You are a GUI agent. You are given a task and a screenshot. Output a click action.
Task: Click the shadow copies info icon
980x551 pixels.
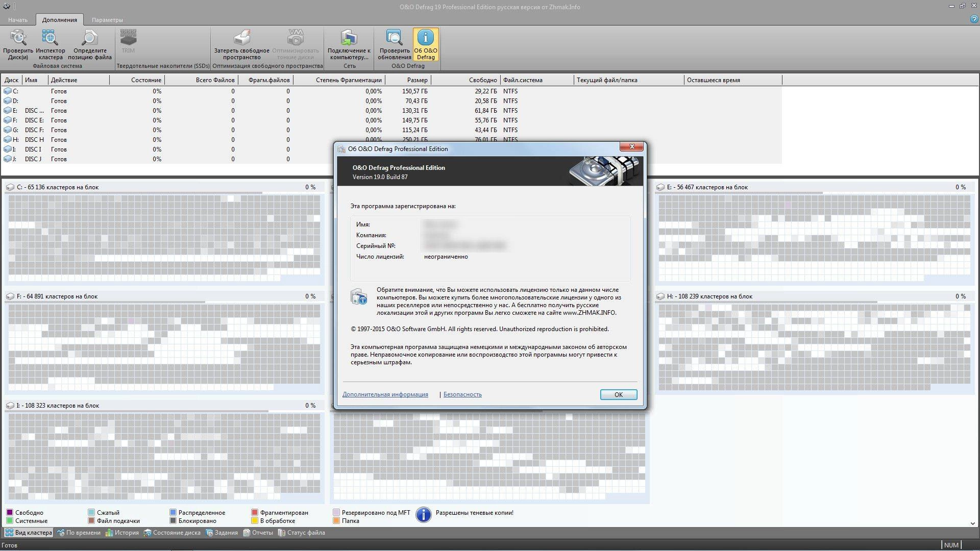(x=424, y=515)
